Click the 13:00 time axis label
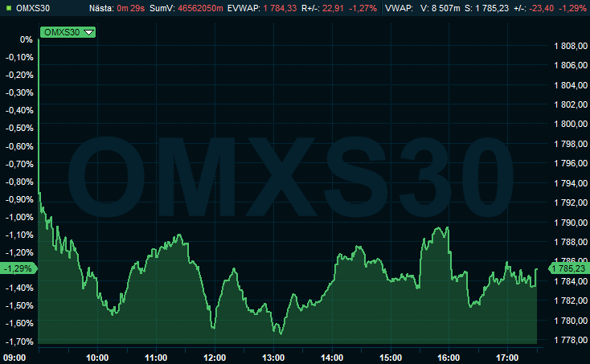Screen dimensions: 590x364 tap(273, 358)
